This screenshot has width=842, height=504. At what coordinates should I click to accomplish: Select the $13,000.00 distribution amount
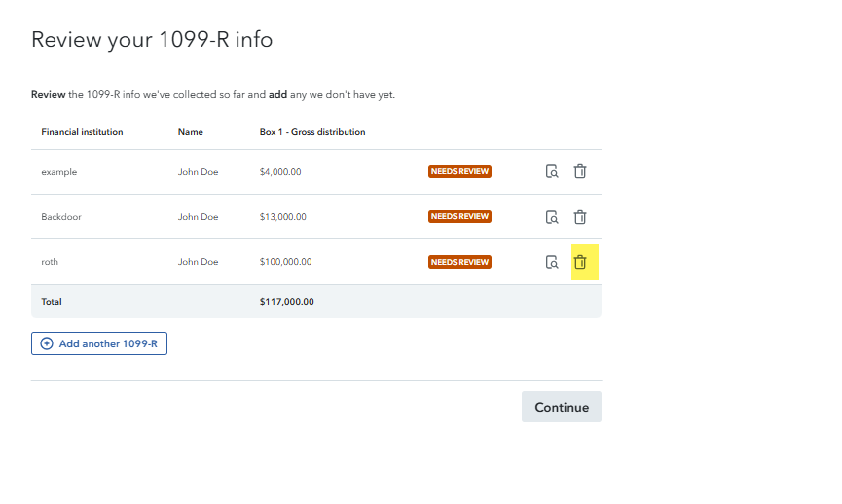(282, 217)
